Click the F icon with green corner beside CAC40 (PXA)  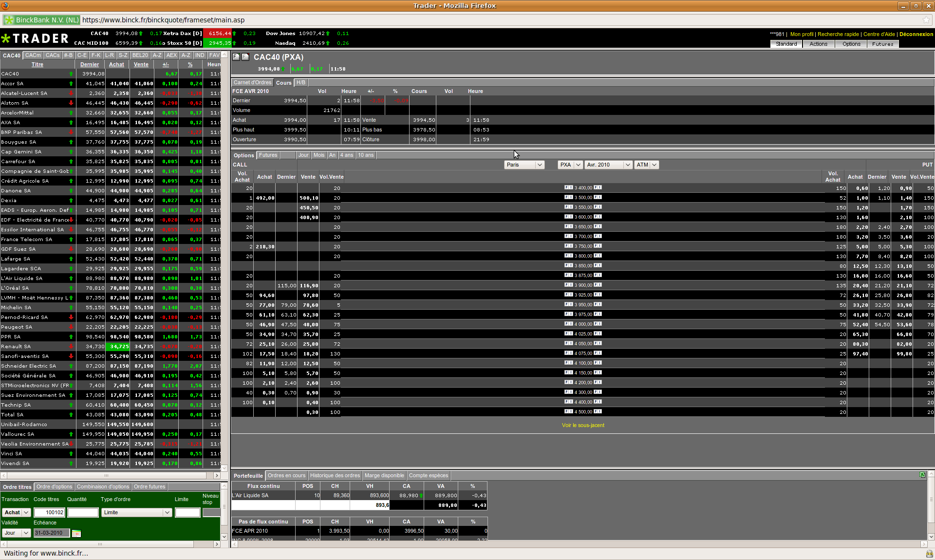[236, 57]
